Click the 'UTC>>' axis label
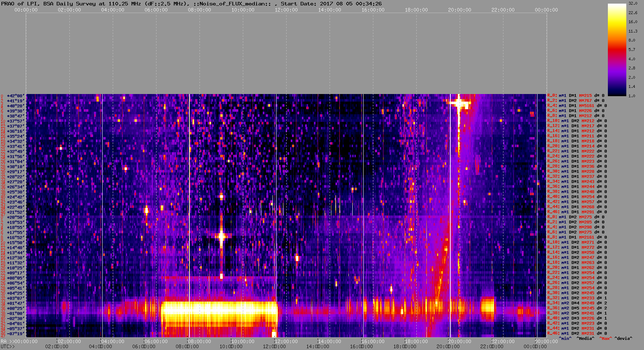Screen dimensions: 644x350 (8, 347)
